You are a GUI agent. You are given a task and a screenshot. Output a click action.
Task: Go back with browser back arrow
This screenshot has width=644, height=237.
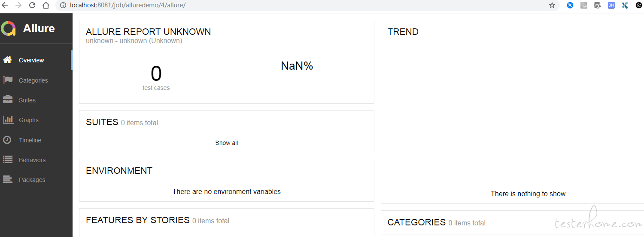point(5,5)
